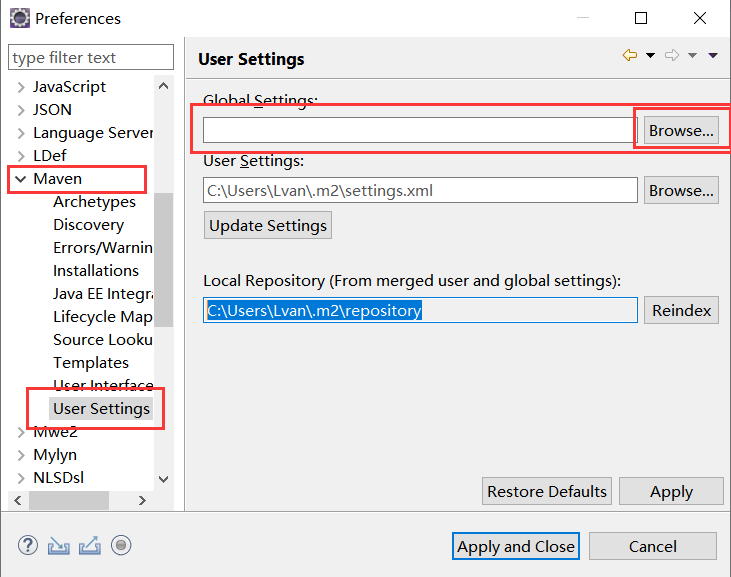Expand the JavaScript tree node
Screen dimensions: 731x577
coord(21,87)
